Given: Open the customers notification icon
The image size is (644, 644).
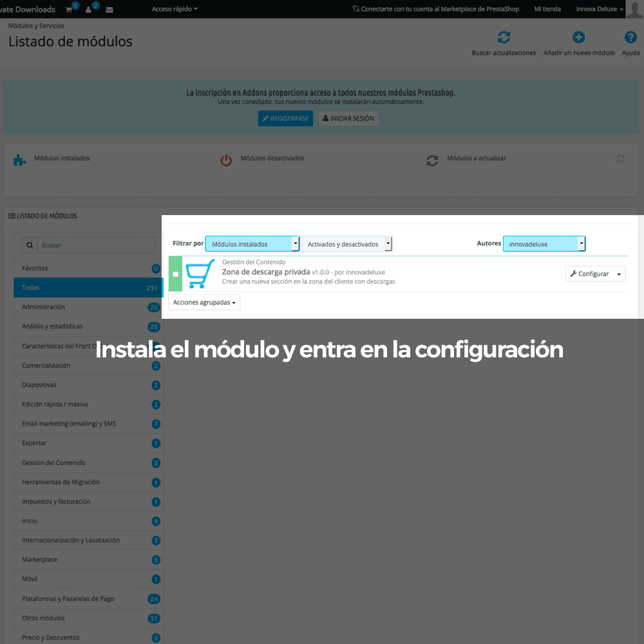Looking at the screenshot, I should (x=88, y=10).
